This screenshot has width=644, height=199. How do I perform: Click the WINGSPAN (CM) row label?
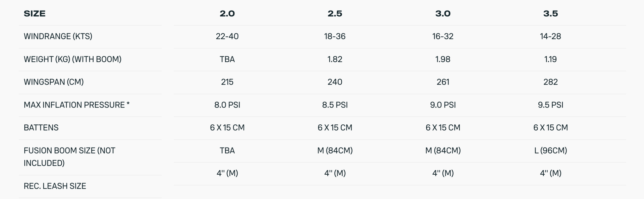point(54,82)
